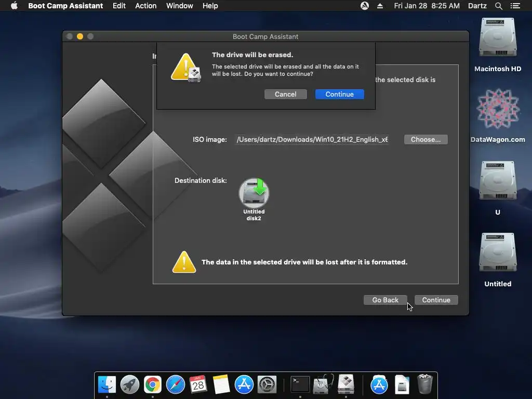Click Boot Camp Assistant icon in the Dock
The width and height of the screenshot is (532, 399).
click(x=345, y=385)
